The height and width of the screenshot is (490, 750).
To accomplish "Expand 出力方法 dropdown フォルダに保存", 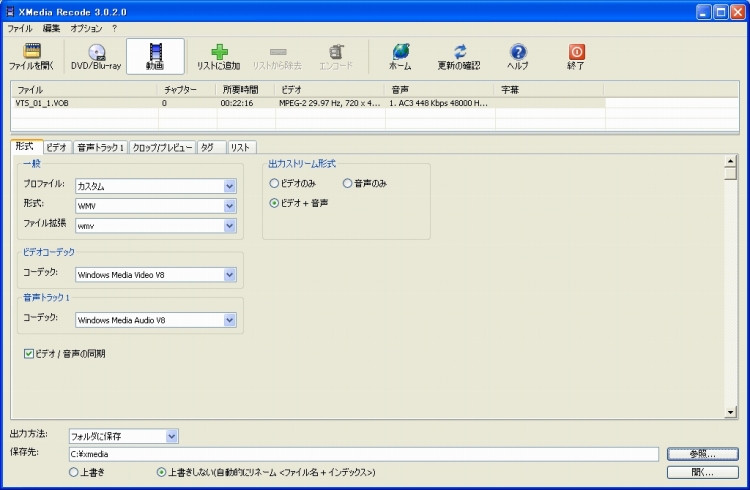I will [172, 436].
